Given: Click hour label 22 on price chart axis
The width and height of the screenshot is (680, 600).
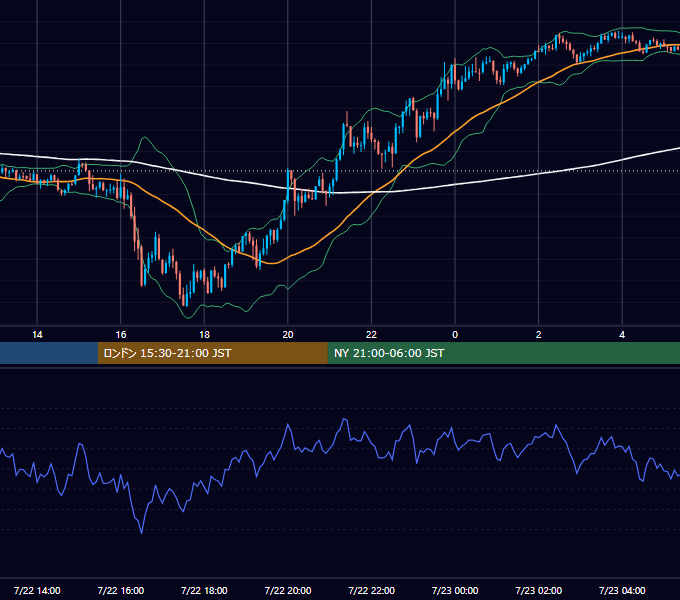Looking at the screenshot, I should tap(371, 335).
